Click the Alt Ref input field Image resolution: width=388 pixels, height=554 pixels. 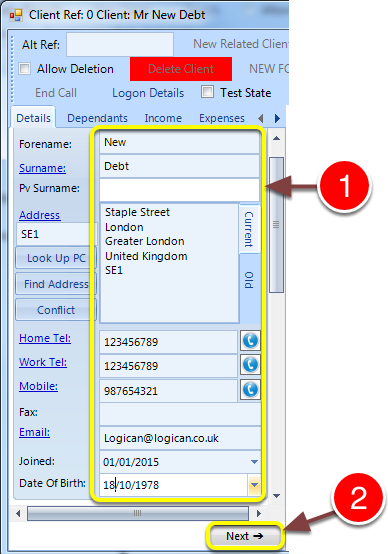[x=120, y=44]
